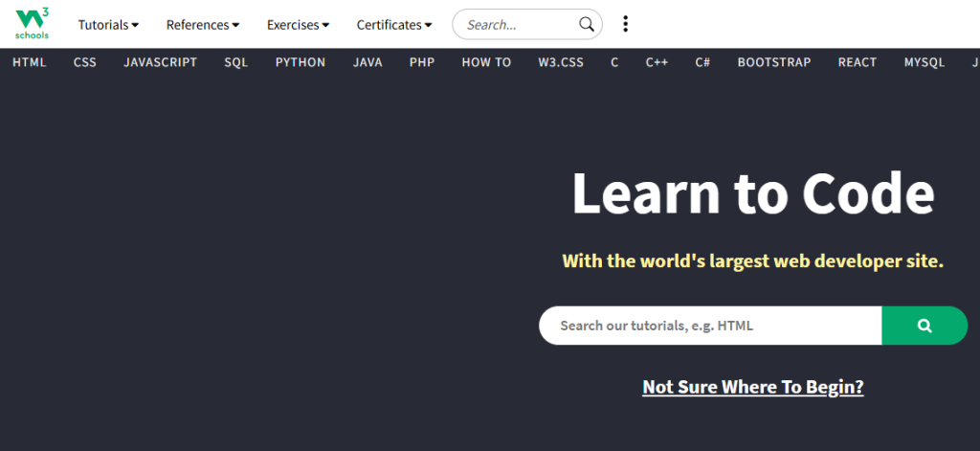
Task: Select SQL in the topic bar
Action: (236, 62)
